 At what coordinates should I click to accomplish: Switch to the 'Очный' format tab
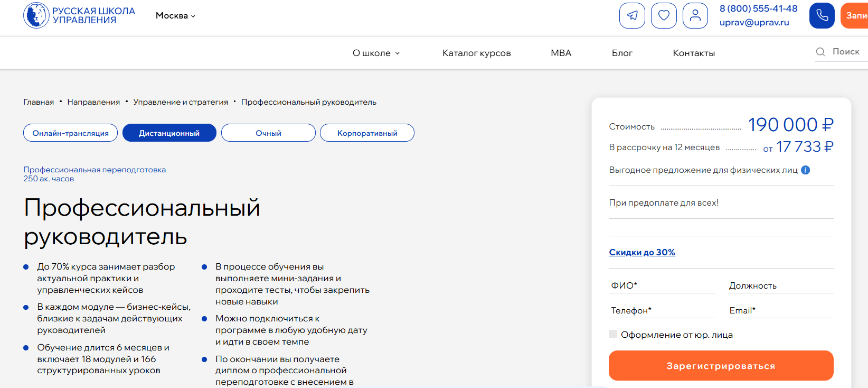tap(268, 133)
